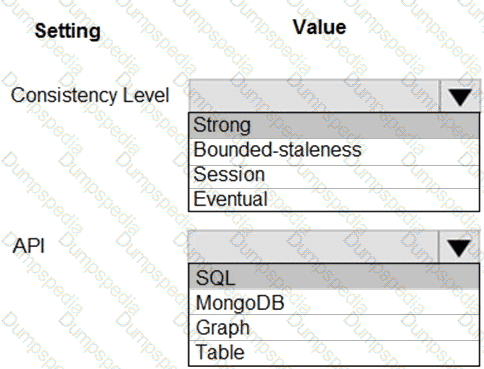This screenshot has height=369, width=484.
Task: Select the Session consistency option
Action: coord(334,175)
